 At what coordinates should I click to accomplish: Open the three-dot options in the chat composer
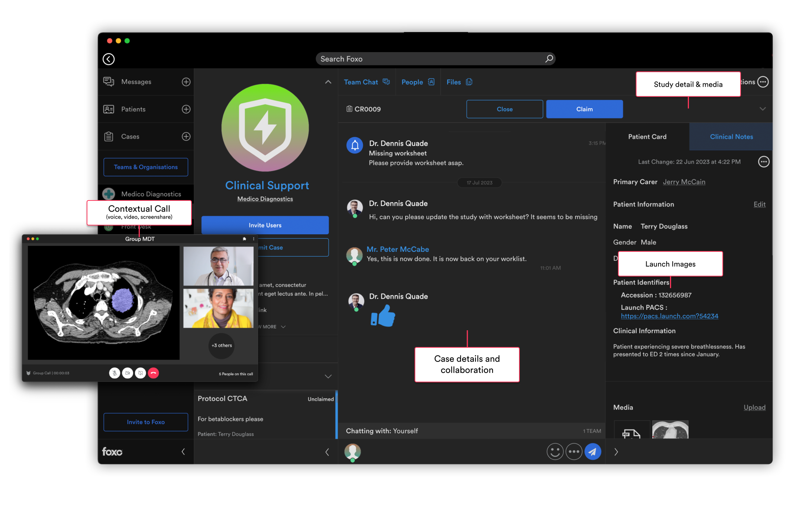click(x=574, y=452)
